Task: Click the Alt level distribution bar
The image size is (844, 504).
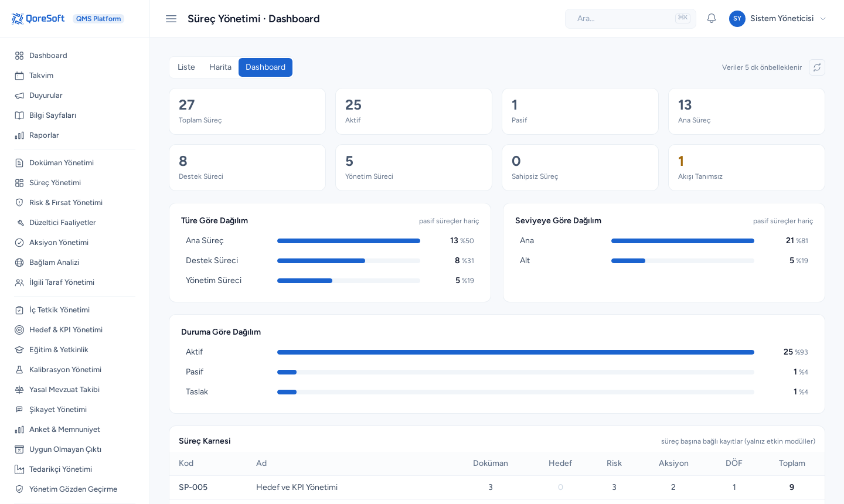Action: tap(683, 261)
